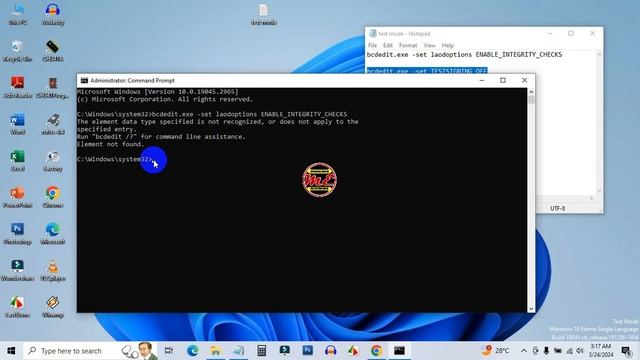Open the Notepad File menu
The width and height of the screenshot is (640, 360).
(372, 45)
